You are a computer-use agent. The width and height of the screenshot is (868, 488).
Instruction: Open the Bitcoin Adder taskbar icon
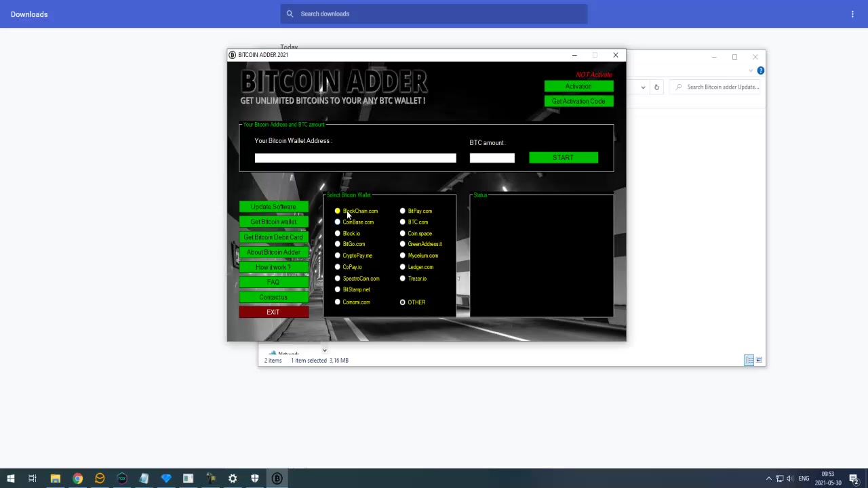[277, 479]
